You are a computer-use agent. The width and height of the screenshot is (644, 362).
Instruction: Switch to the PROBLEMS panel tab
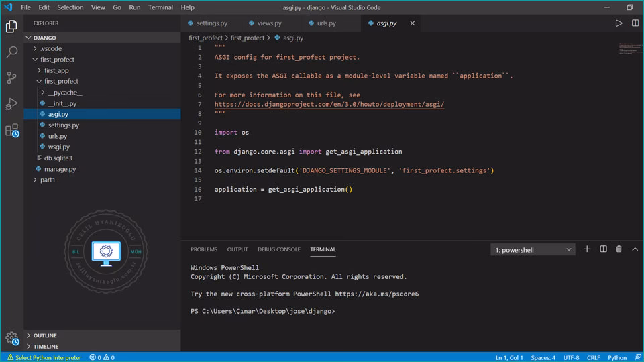pos(204,249)
